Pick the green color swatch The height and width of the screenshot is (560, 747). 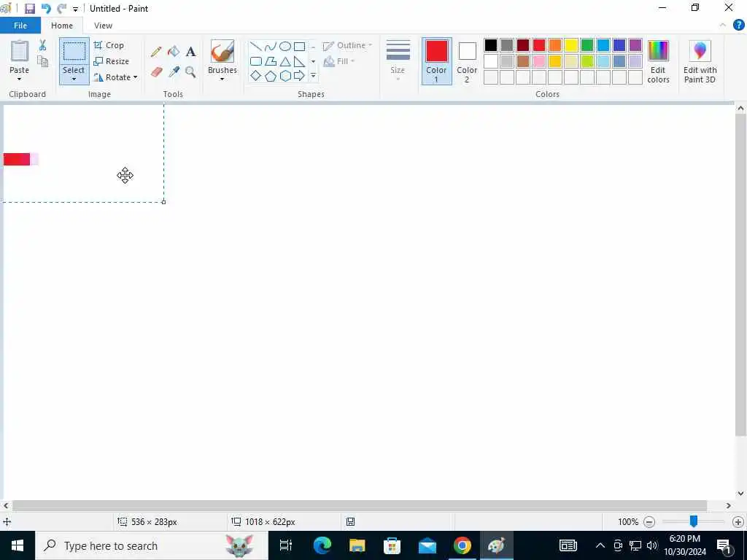(x=587, y=45)
